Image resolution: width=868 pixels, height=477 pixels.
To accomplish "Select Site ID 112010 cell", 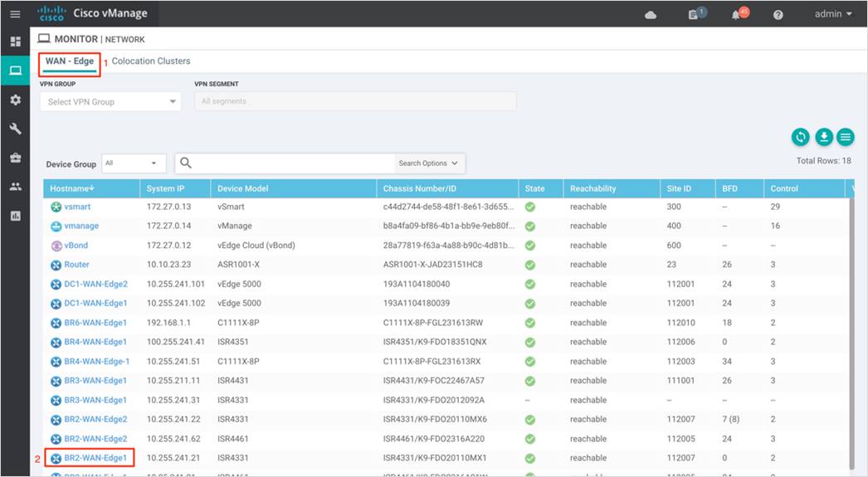I will coord(681,323).
